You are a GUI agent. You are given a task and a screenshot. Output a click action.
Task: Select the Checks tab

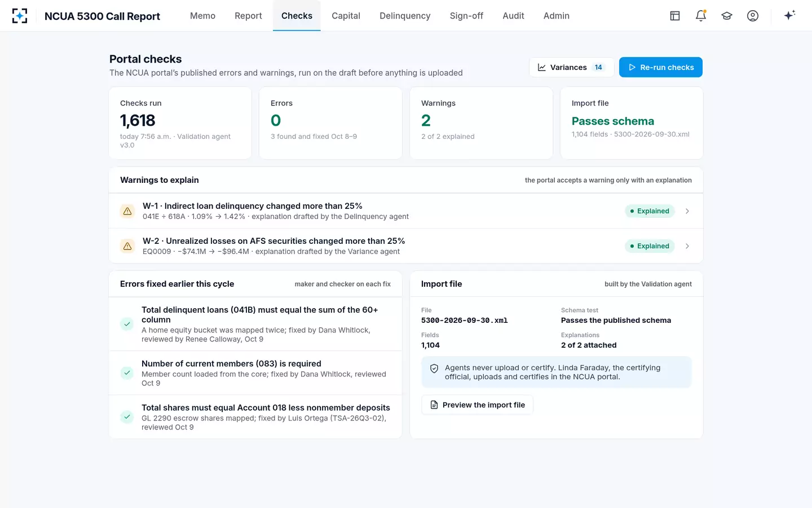pos(297,16)
